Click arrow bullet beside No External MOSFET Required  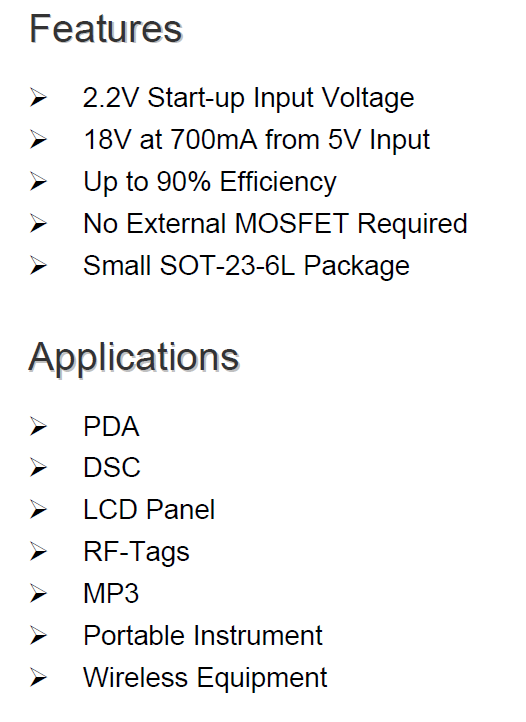coord(38,224)
